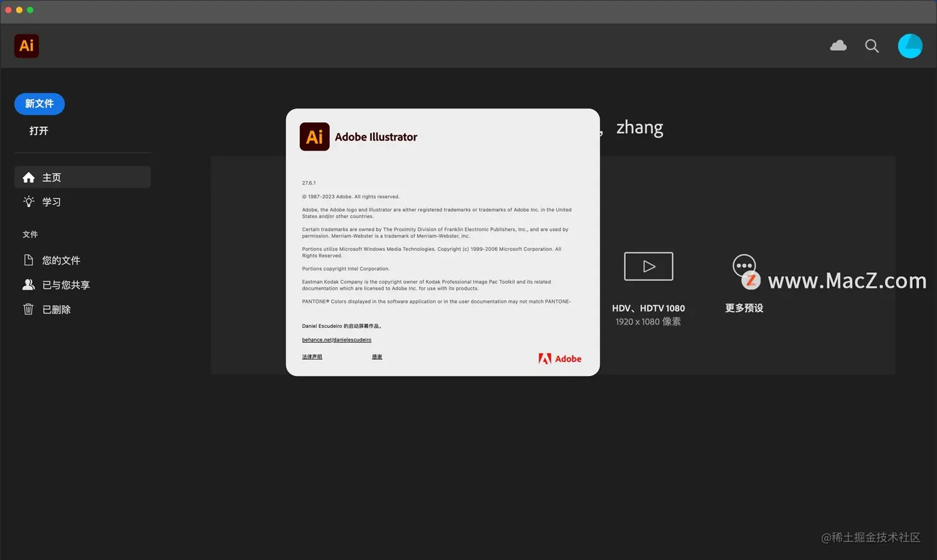Open the 感谢 link in the About dialog
The image size is (937, 560).
(377, 357)
